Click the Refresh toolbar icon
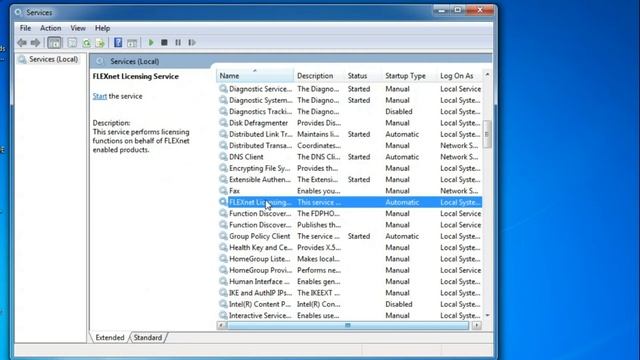The height and width of the screenshot is (360, 640). coord(87,42)
